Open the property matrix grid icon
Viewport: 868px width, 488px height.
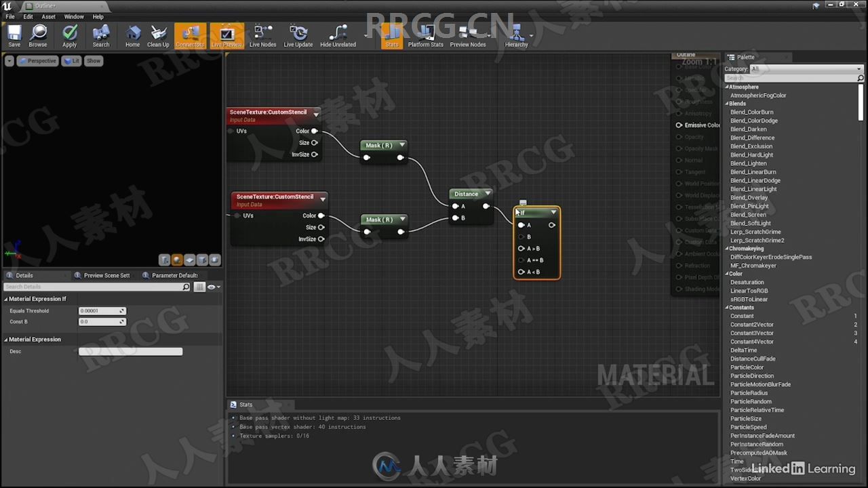click(x=199, y=287)
